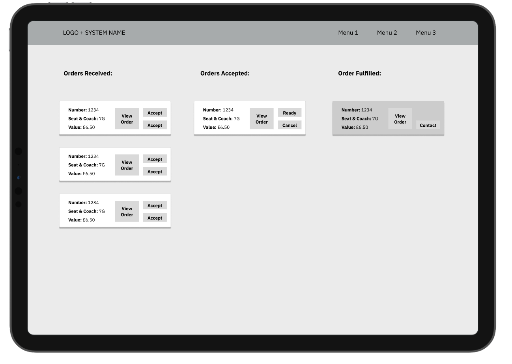This screenshot has width=512, height=364.
Task: Click lower Accept button on second received order
Action: (155, 172)
